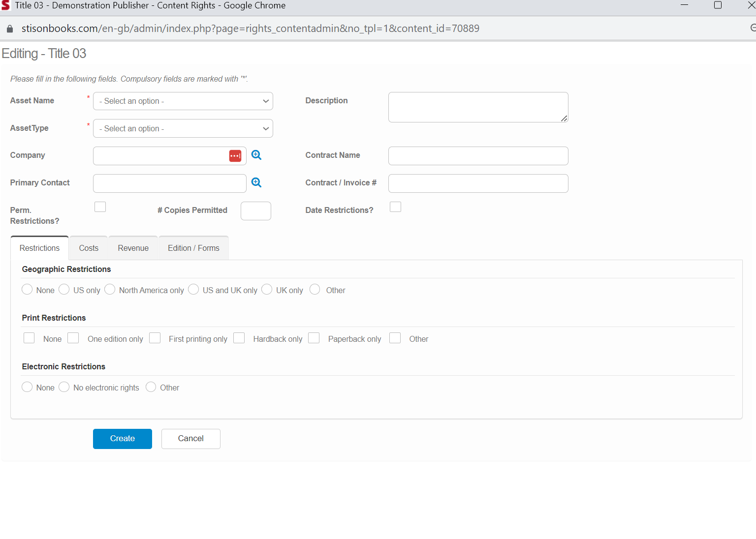Click the Cancel button
Image resolution: width=756 pixels, height=539 pixels.
point(190,439)
